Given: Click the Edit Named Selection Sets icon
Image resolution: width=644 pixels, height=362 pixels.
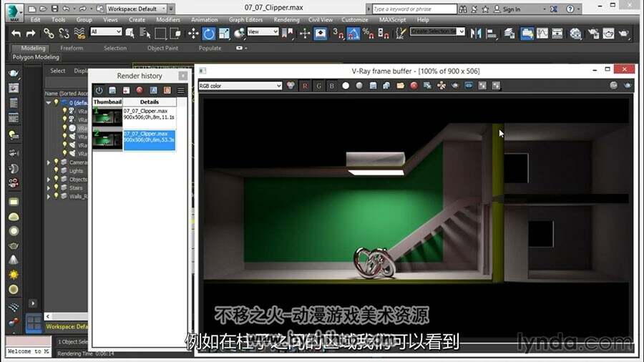Looking at the screenshot, I should 401,33.
